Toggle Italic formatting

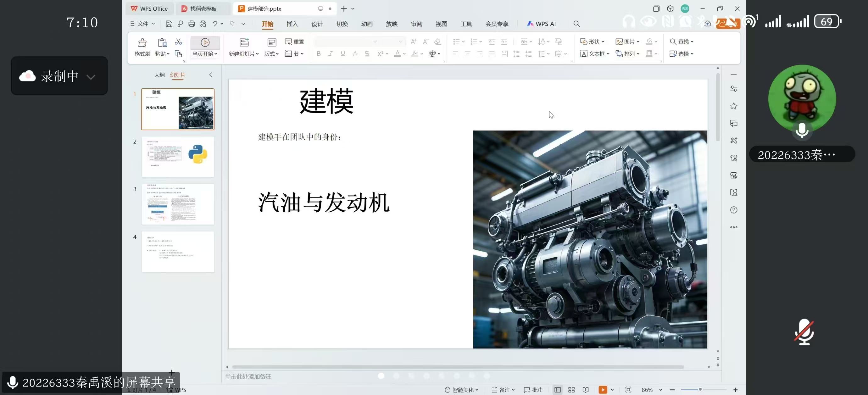click(331, 53)
